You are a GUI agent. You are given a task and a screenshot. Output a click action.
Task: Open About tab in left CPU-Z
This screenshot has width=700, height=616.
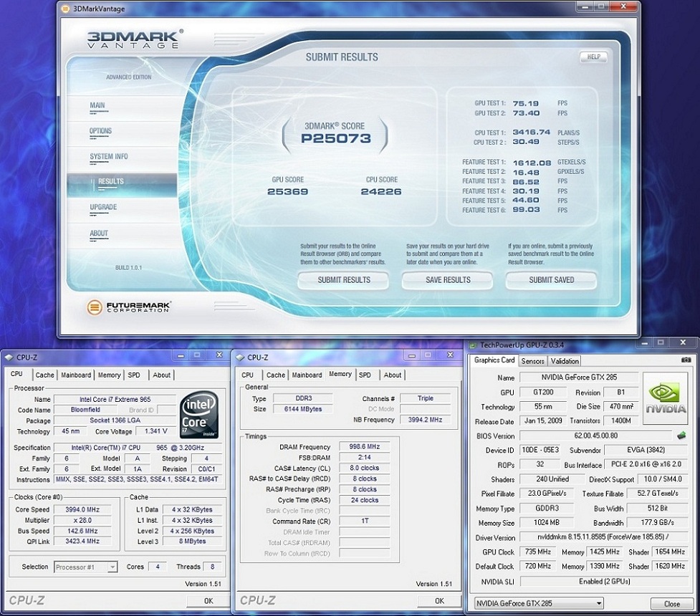pyautogui.click(x=162, y=375)
